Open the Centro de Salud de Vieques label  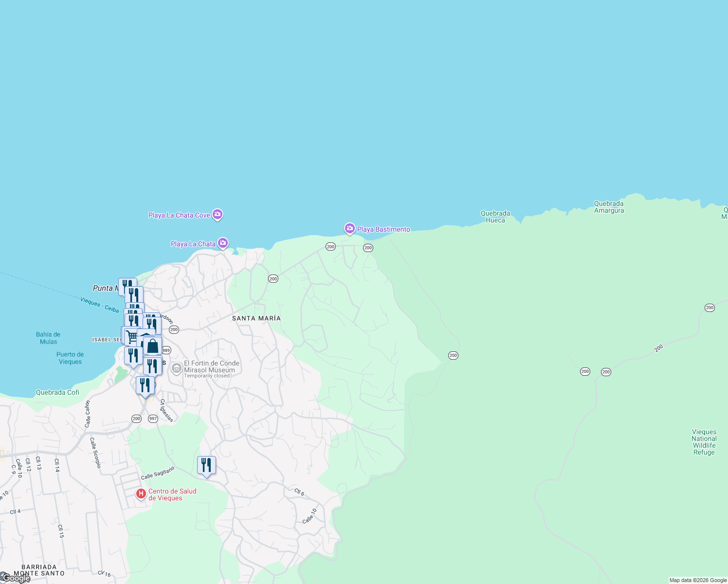point(172,494)
